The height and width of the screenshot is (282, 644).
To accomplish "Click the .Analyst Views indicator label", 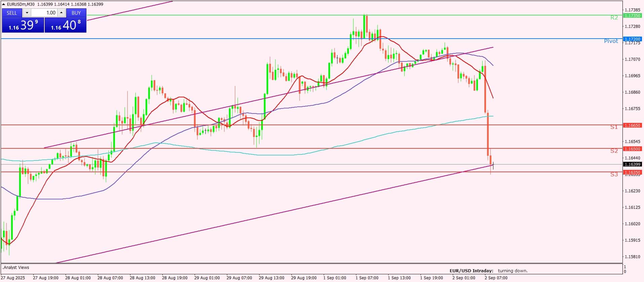I will click(x=16, y=268).
